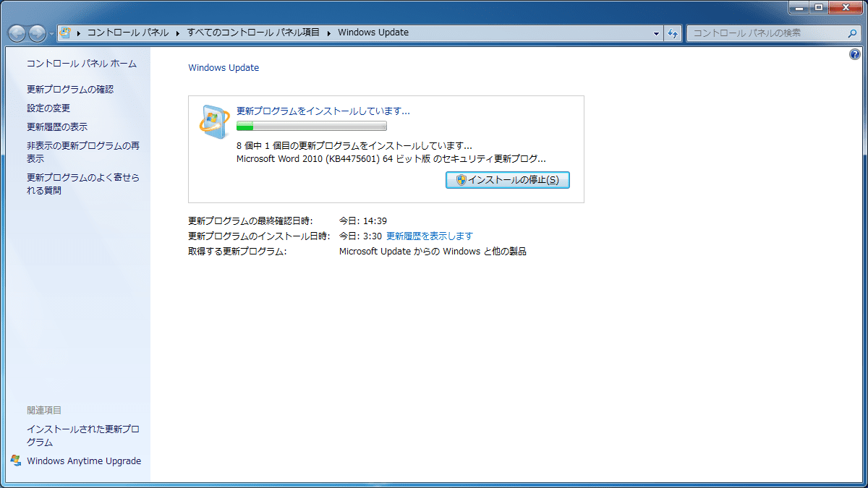Click the すべてのコントロール パネル項目 breadcrumb
The height and width of the screenshot is (488, 868).
(253, 33)
